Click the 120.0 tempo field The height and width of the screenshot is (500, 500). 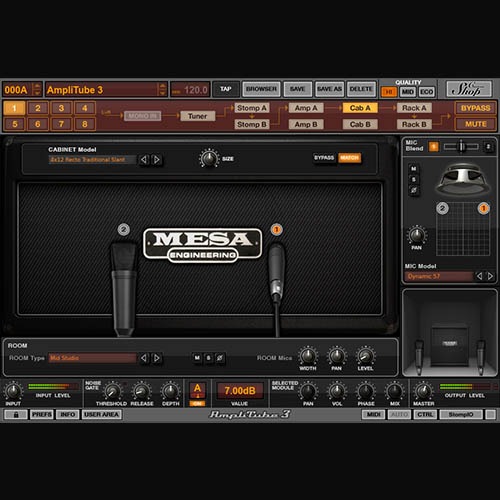[190, 90]
